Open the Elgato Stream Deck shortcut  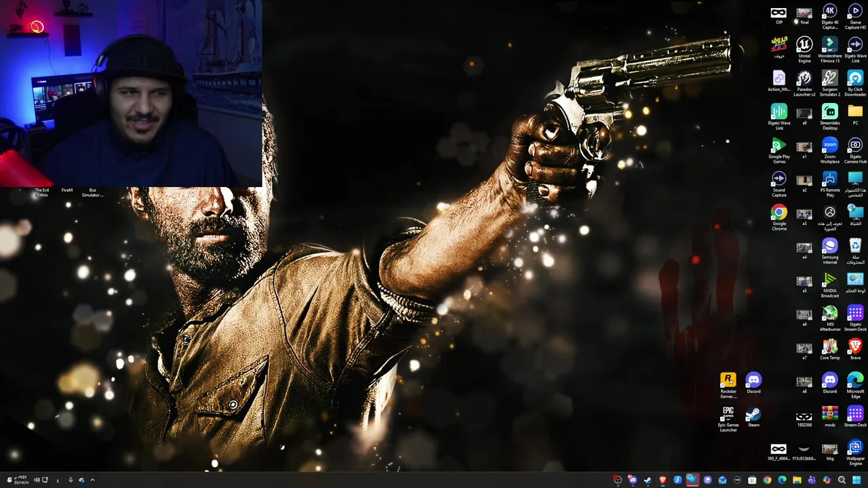pos(855,317)
